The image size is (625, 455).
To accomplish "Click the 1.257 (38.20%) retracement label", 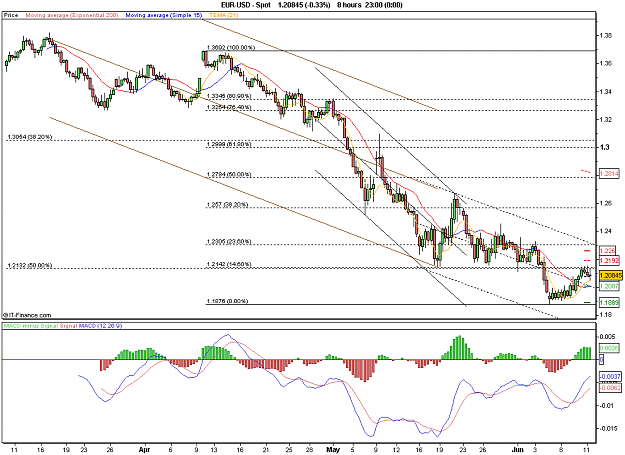I will (228, 205).
